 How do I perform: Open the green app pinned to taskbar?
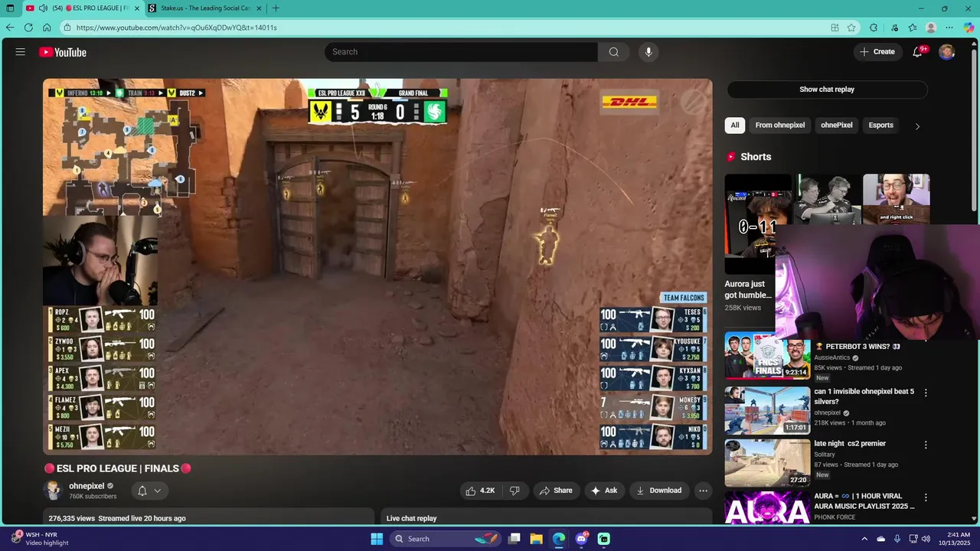[603, 539]
